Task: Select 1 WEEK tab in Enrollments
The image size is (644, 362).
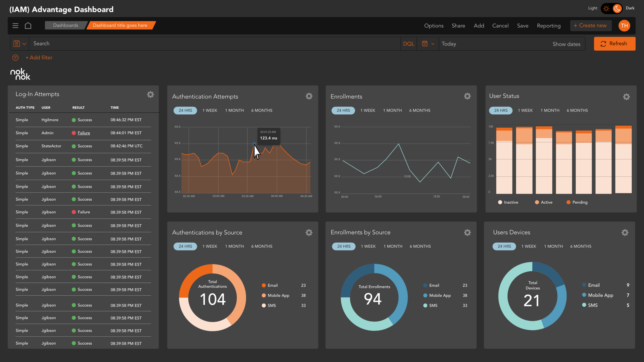Action: pos(368,110)
